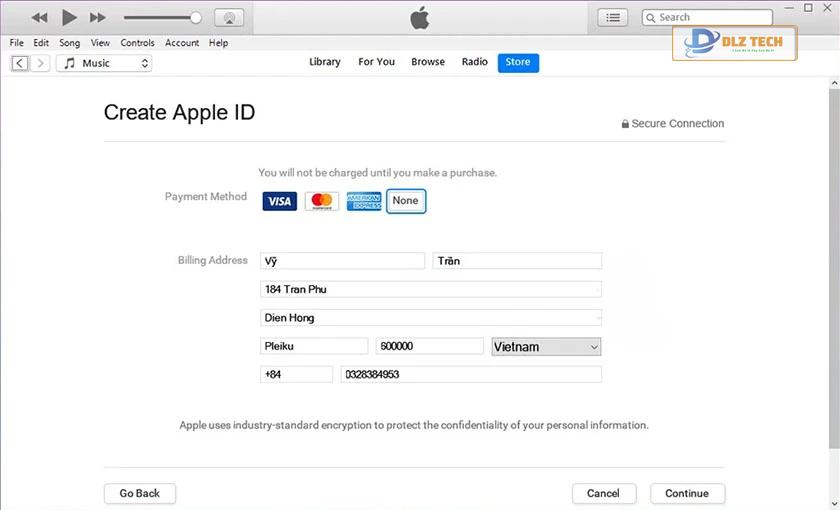
Task: Open the Up Next list icon
Action: tap(613, 18)
